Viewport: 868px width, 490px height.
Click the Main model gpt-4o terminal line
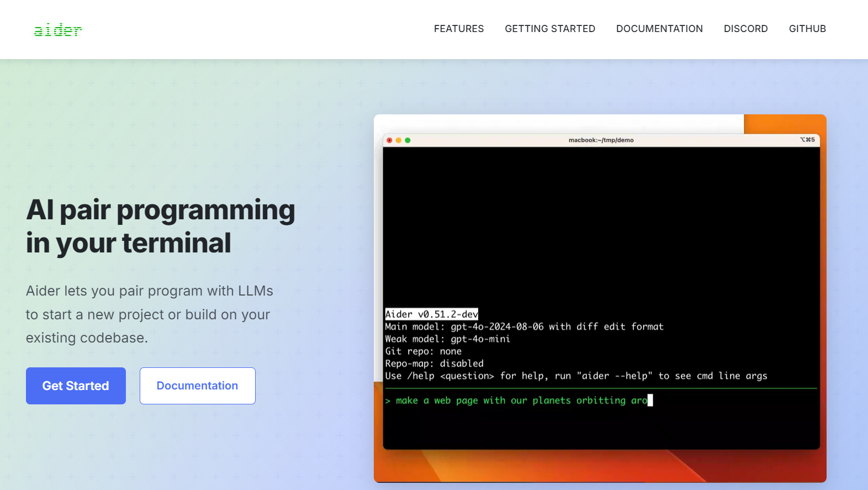(523, 326)
